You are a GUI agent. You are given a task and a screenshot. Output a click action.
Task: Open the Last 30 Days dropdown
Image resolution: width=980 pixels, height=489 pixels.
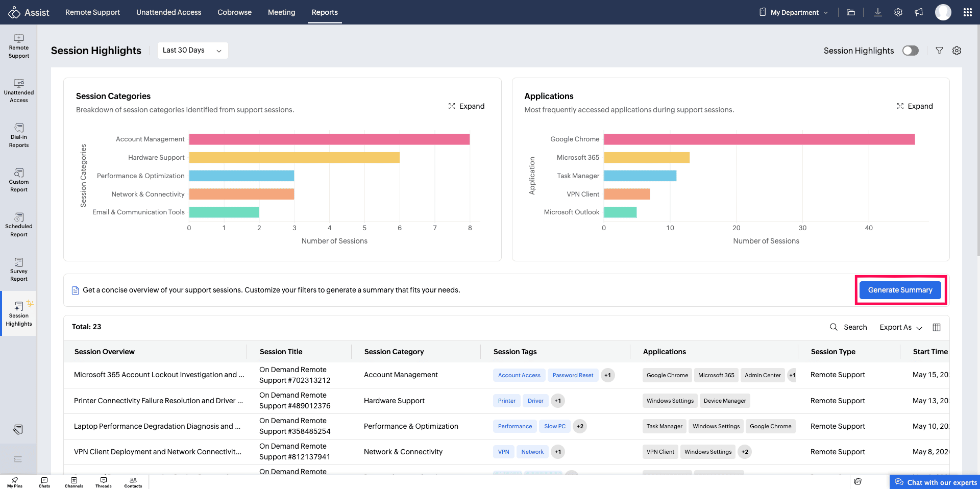192,51
